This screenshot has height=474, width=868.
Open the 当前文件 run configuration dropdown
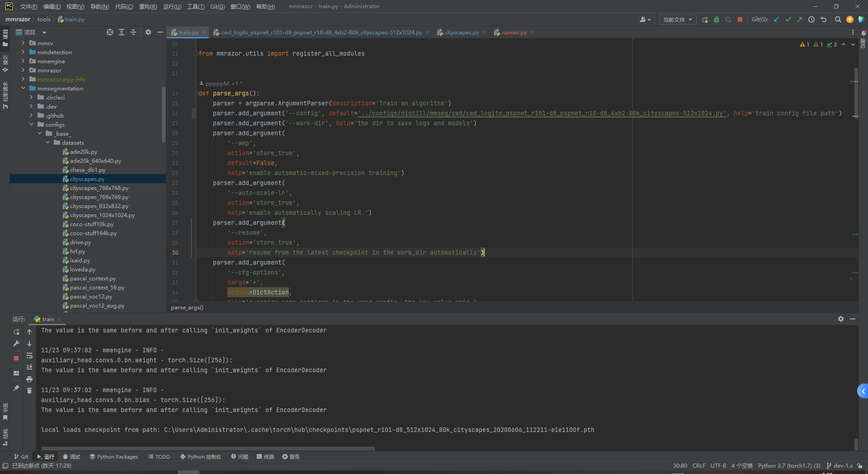[x=677, y=19]
